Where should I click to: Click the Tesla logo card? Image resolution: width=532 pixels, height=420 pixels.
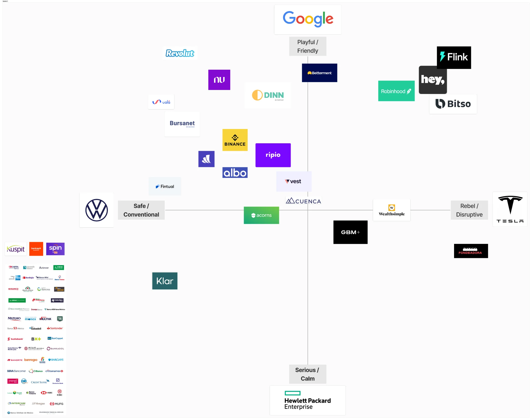coord(510,209)
